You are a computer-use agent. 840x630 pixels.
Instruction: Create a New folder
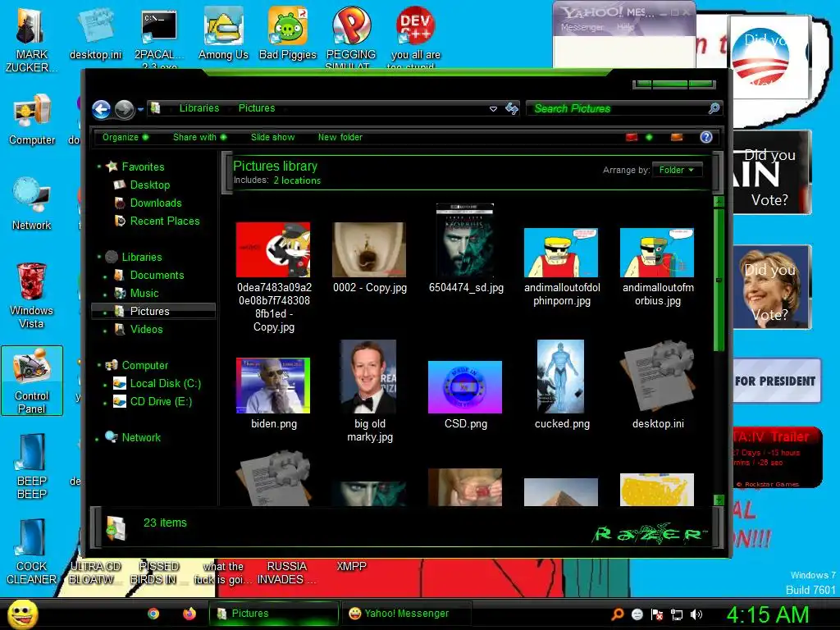[340, 137]
